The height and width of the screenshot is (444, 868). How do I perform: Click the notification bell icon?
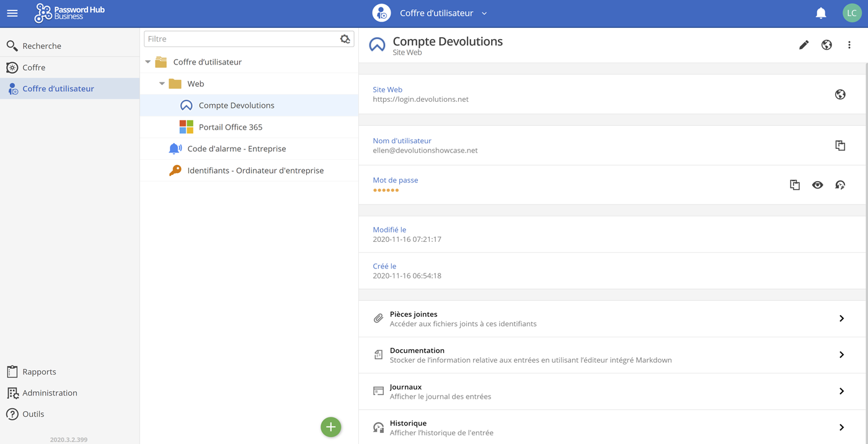click(821, 13)
